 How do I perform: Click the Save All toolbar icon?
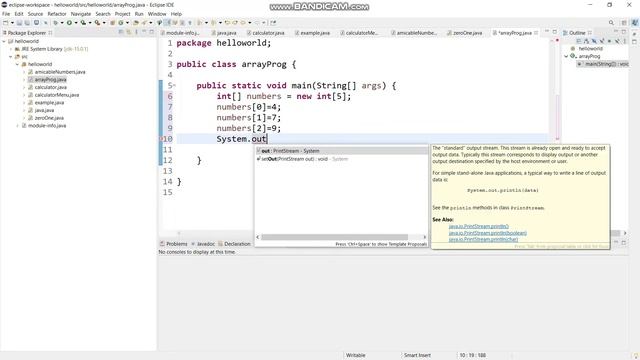coord(27,23)
